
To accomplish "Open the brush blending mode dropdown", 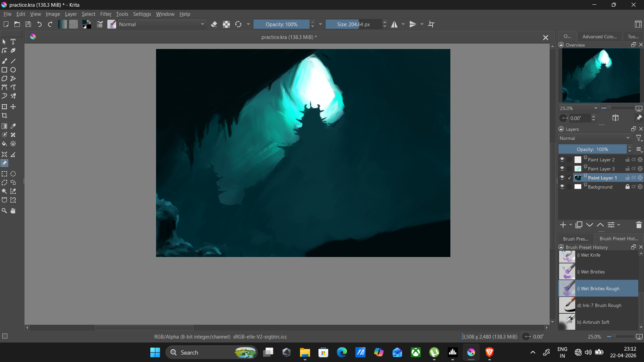I will 162,24.
